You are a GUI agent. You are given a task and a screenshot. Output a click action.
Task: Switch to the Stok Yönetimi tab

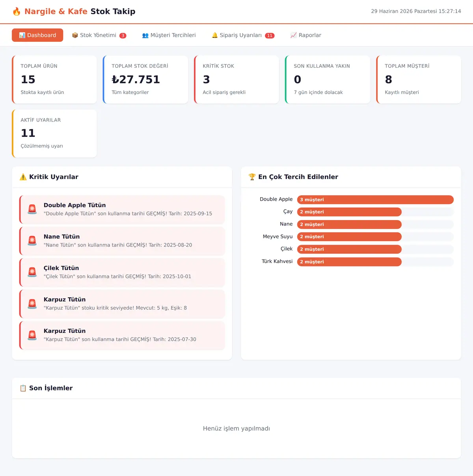click(99, 35)
